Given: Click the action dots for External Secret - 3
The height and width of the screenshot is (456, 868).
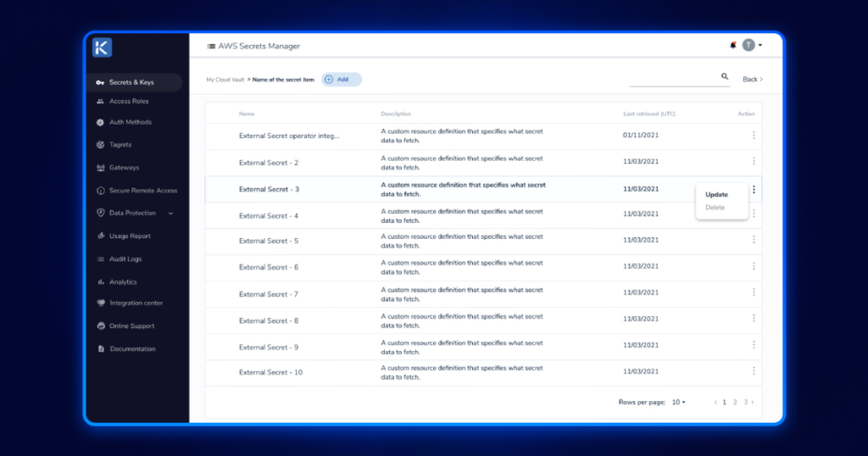Looking at the screenshot, I should pyautogui.click(x=754, y=189).
